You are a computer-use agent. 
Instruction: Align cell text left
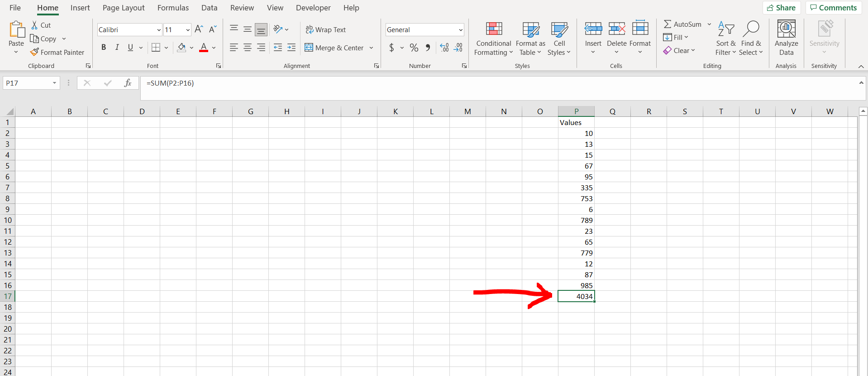pyautogui.click(x=234, y=48)
